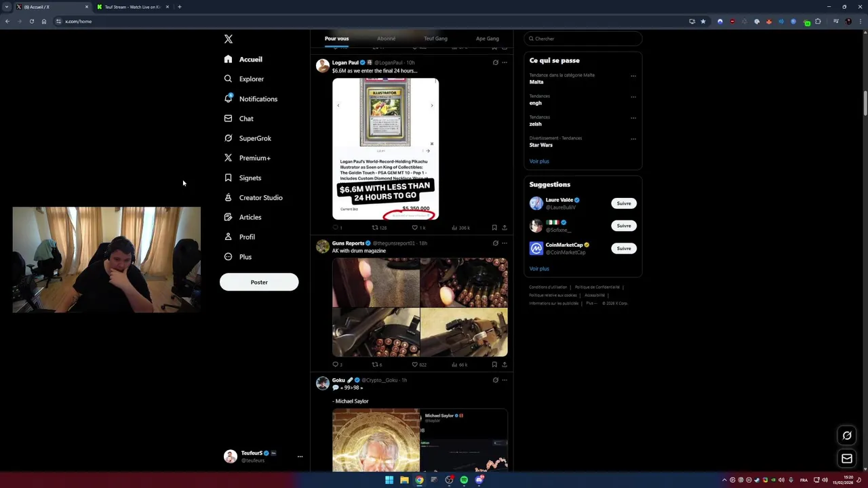
Task: Open the Chrome extensions puzzle icon
Action: coord(818,21)
